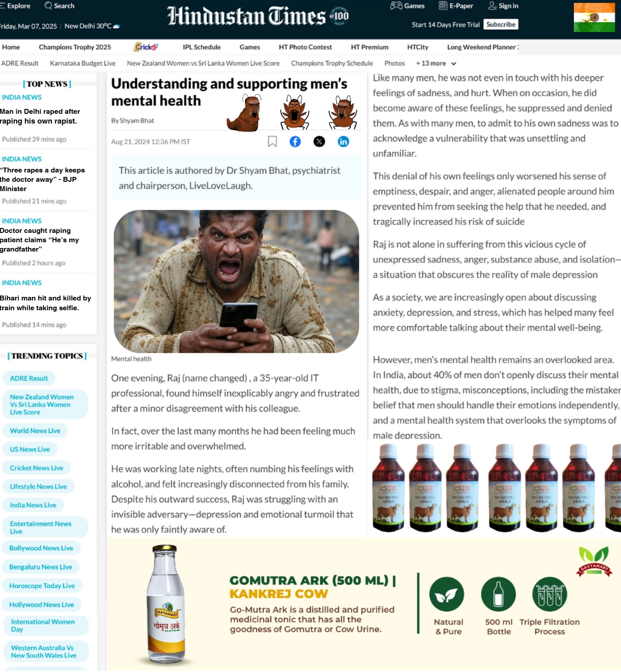
Task: Open International Women Day topic
Action: tap(46, 626)
